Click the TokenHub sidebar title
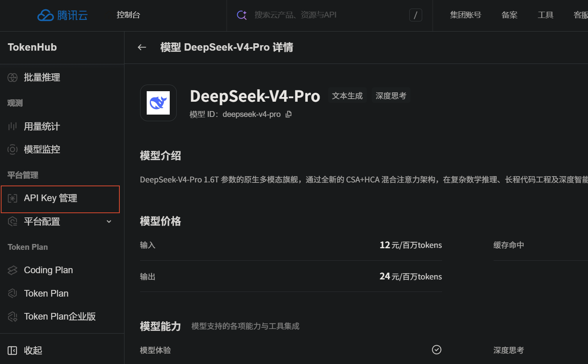The height and width of the screenshot is (364, 588). [x=32, y=47]
